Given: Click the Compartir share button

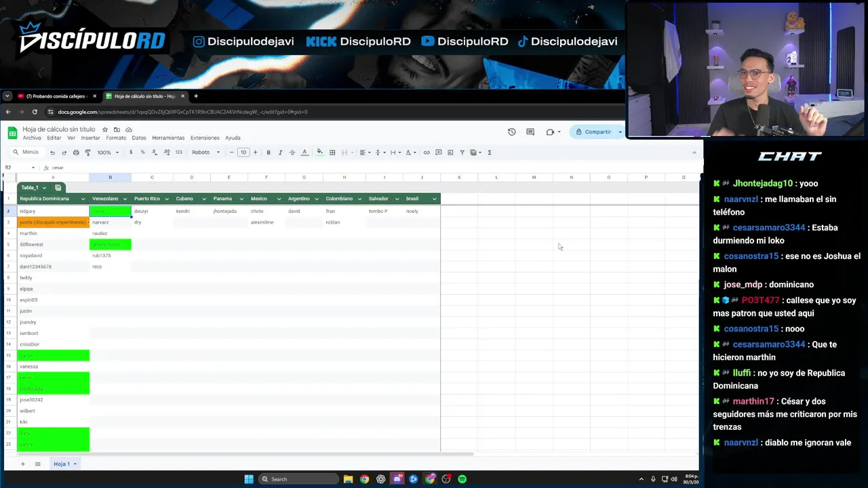Looking at the screenshot, I should click(593, 132).
